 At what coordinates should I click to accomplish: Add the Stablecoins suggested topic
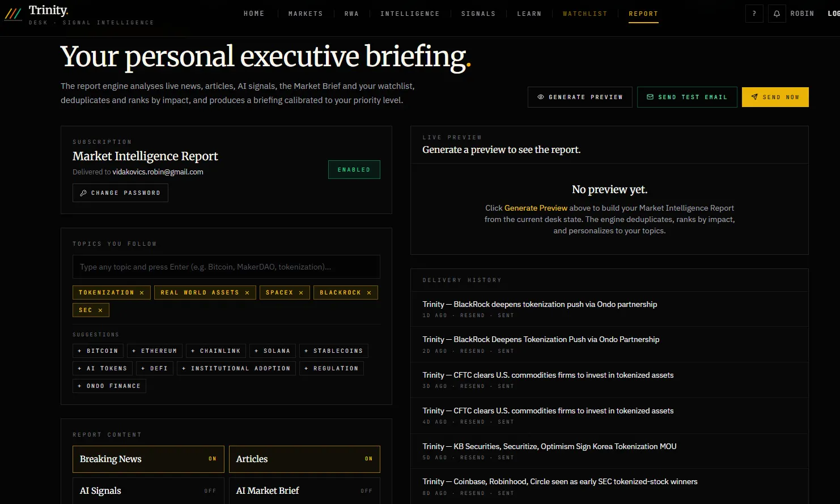pyautogui.click(x=334, y=351)
